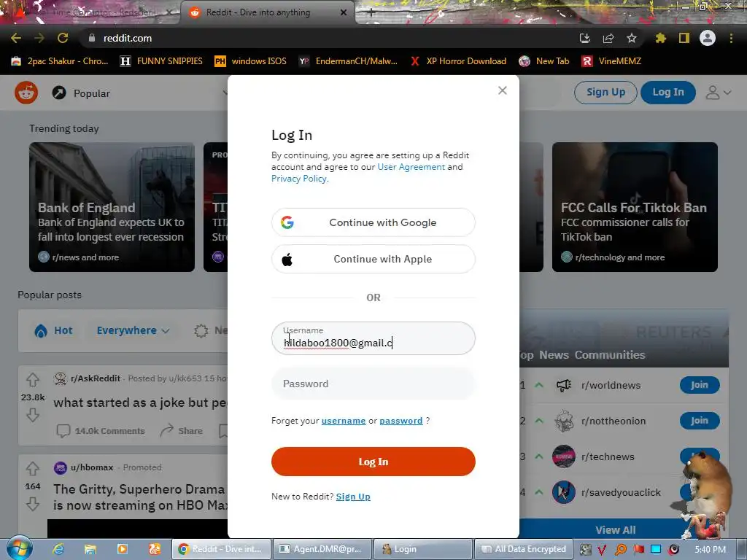This screenshot has height=560, width=747.
Task: Open the windows ISOS bookmark
Action: [251, 61]
